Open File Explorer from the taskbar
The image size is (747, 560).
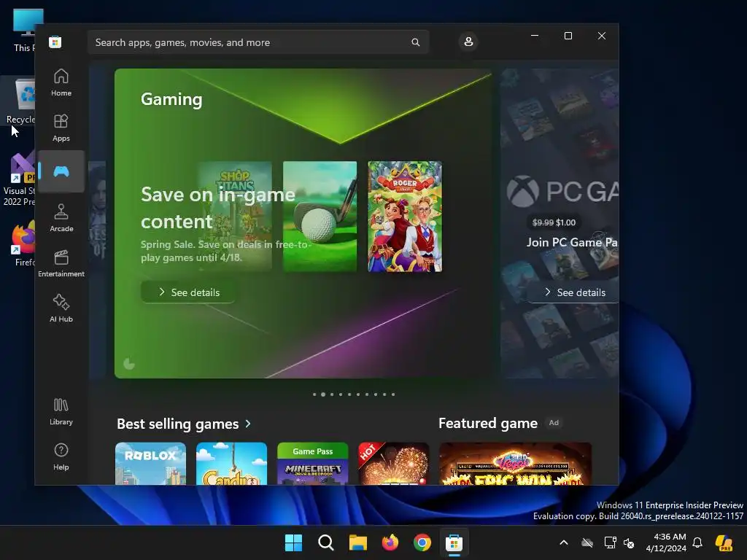point(357,542)
